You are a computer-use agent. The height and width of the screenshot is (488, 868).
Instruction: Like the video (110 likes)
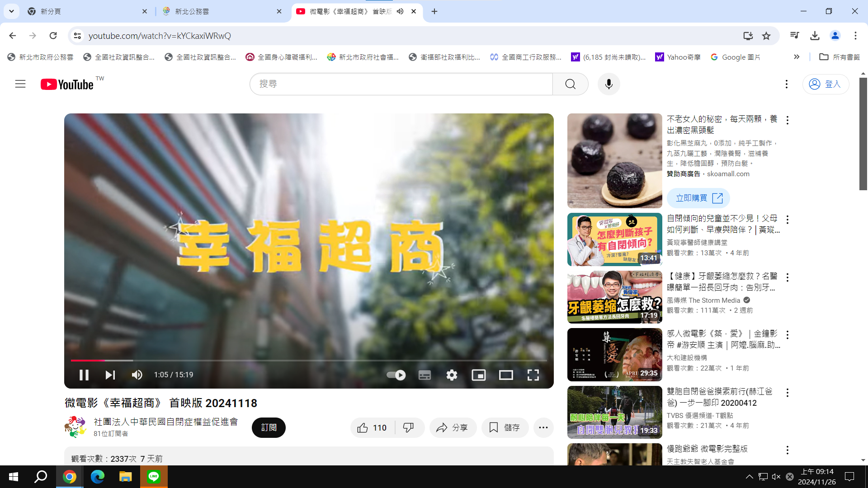[373, 427]
